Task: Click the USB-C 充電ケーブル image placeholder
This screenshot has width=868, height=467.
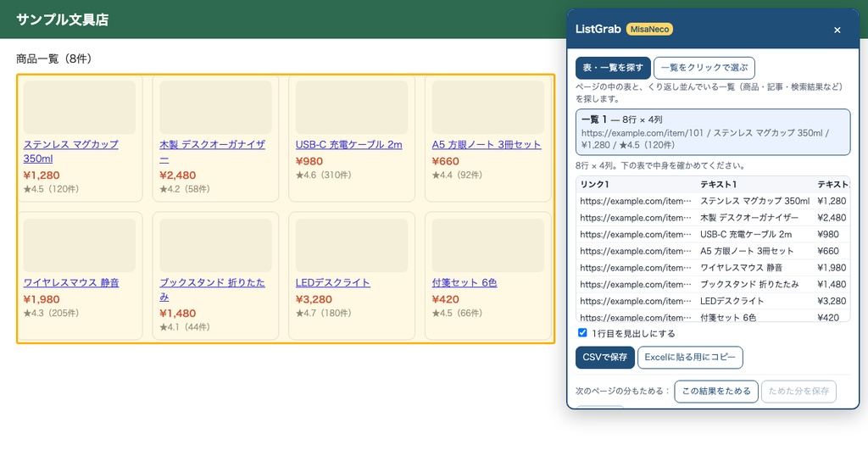Action: point(352,108)
